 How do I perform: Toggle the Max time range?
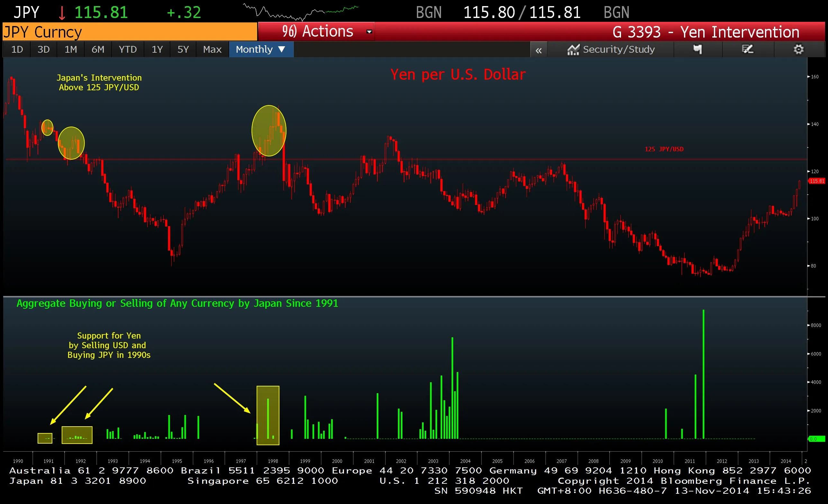212,49
